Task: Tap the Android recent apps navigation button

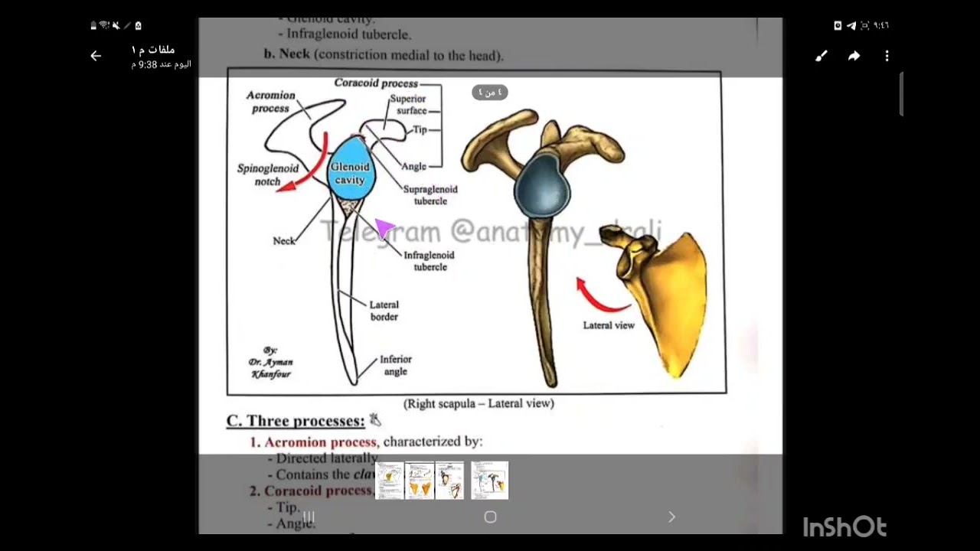Action: [309, 517]
